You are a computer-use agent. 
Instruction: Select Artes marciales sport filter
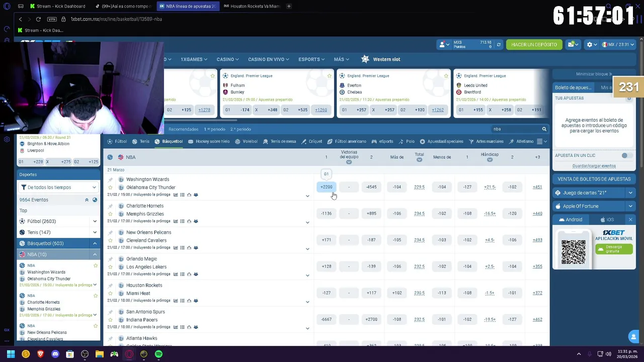pos(486,142)
